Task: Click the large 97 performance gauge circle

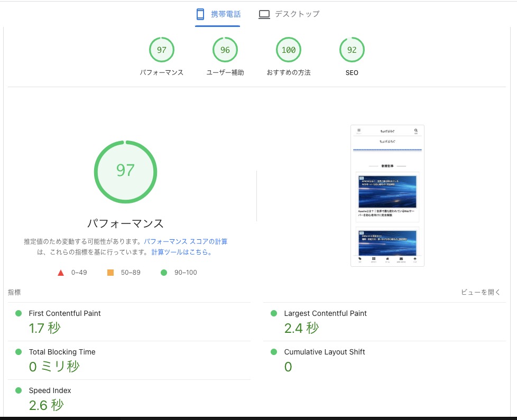Action: click(x=125, y=171)
